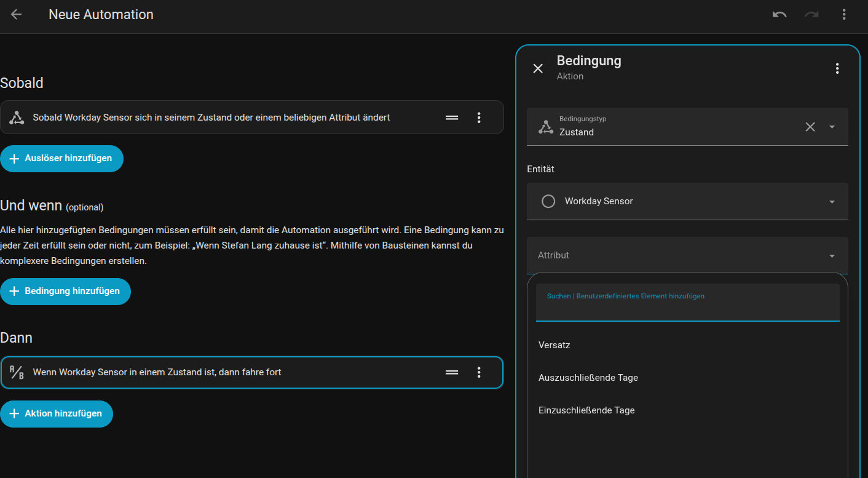This screenshot has height=478, width=868.
Task: Open three-dot menu of the Workday Sensor trigger
Action: 479,118
